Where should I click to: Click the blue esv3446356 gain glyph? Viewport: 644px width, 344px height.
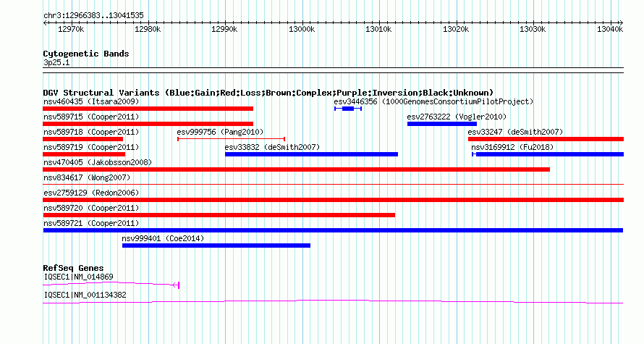coord(348,109)
